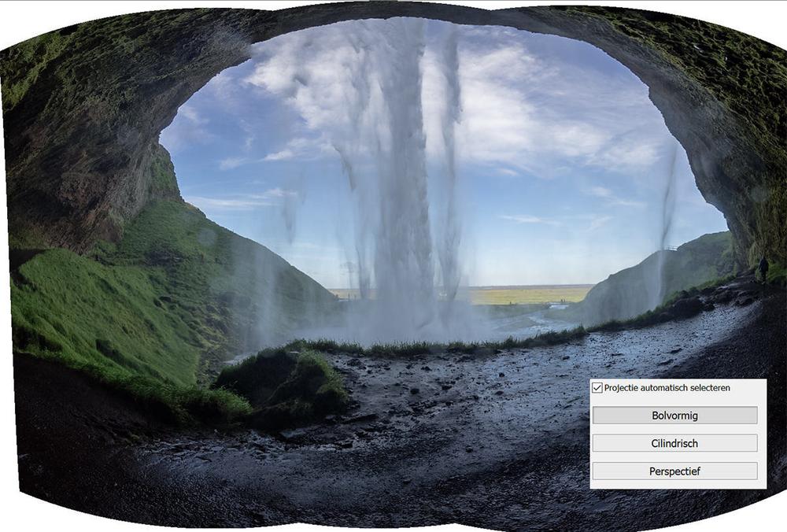Viewport: 787px width, 532px height.
Task: Click the 'Projectie automatisch selecteren' label text
Action: click(x=667, y=388)
